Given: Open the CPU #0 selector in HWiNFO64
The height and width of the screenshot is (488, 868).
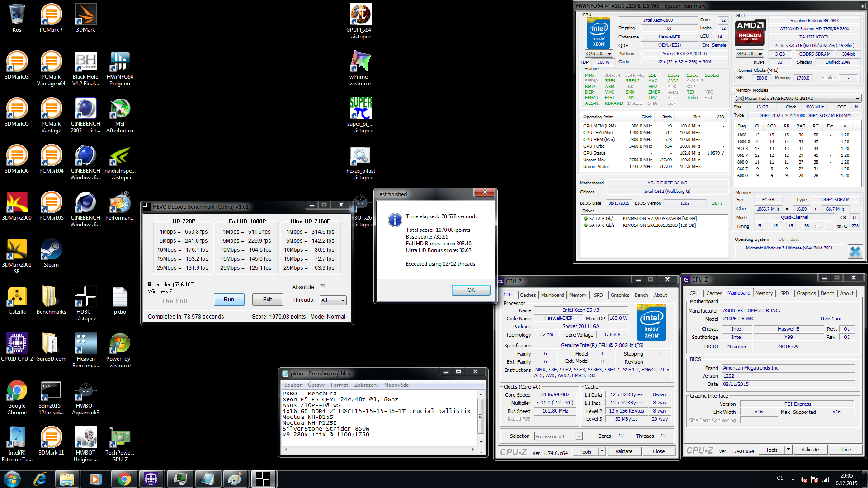Looking at the screenshot, I should 599,54.
